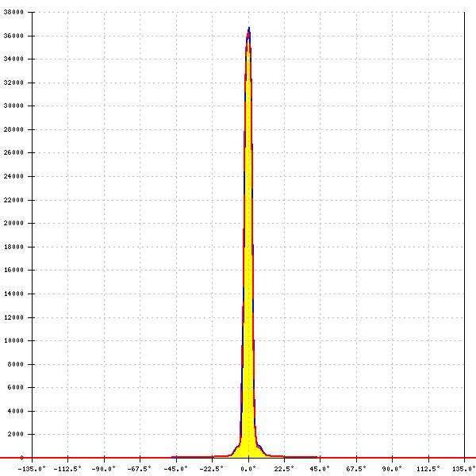Select the -112.5° x-axis label
476x476 pixels.
pyautogui.click(x=67, y=469)
